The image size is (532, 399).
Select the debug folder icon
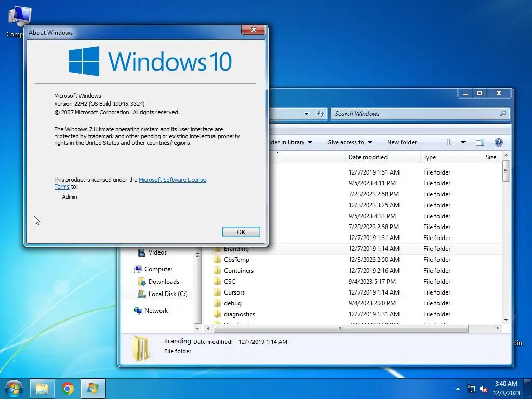pos(217,303)
